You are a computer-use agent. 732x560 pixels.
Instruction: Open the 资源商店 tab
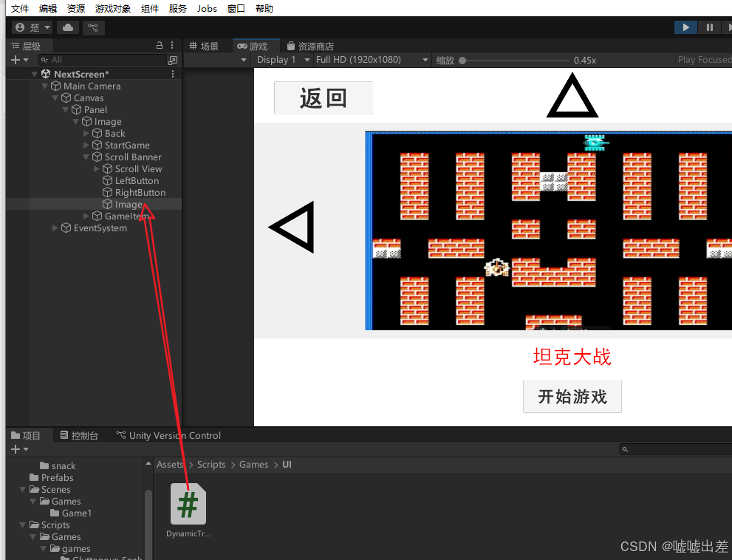[310, 46]
